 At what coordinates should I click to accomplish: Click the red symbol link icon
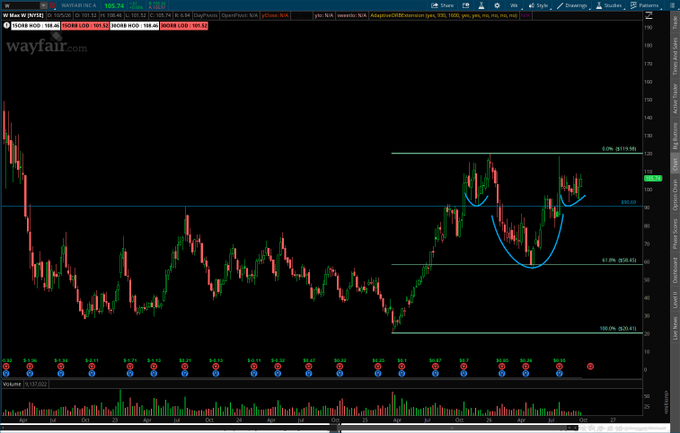pos(52,6)
